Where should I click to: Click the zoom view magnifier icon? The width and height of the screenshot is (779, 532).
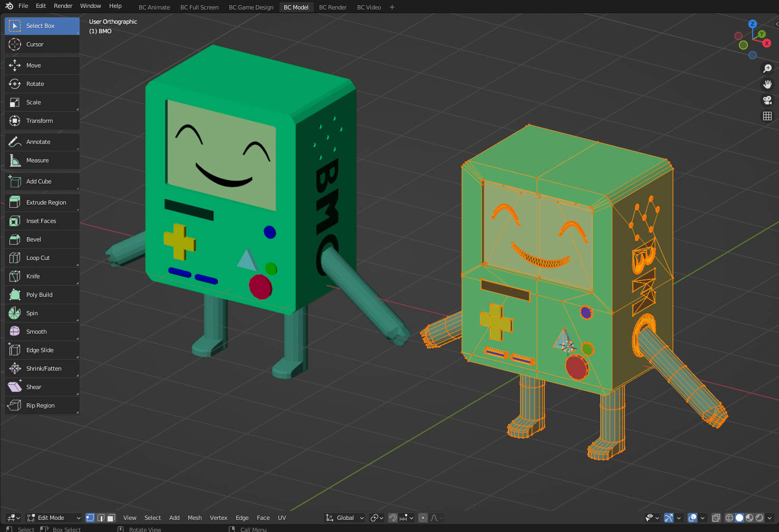(767, 69)
